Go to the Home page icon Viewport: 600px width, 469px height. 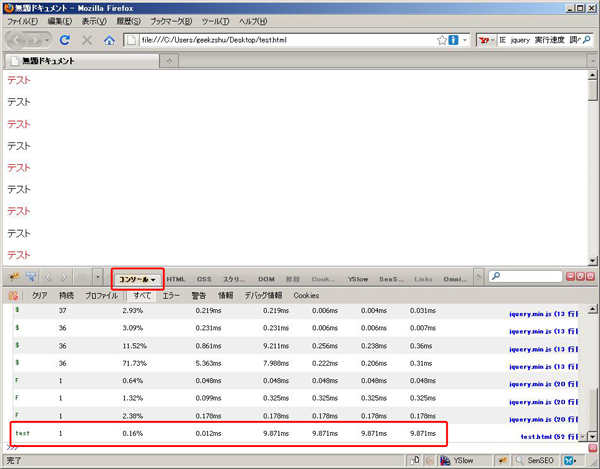click(109, 40)
